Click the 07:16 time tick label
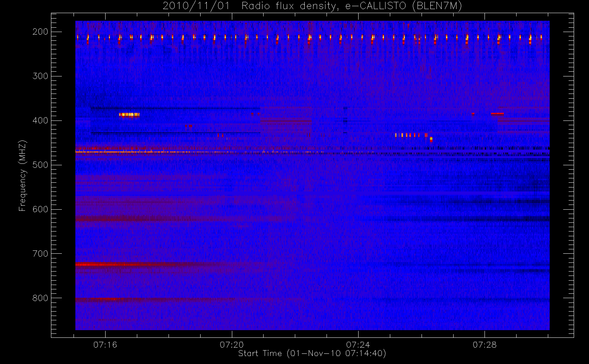This screenshot has height=364, width=589. (x=105, y=345)
